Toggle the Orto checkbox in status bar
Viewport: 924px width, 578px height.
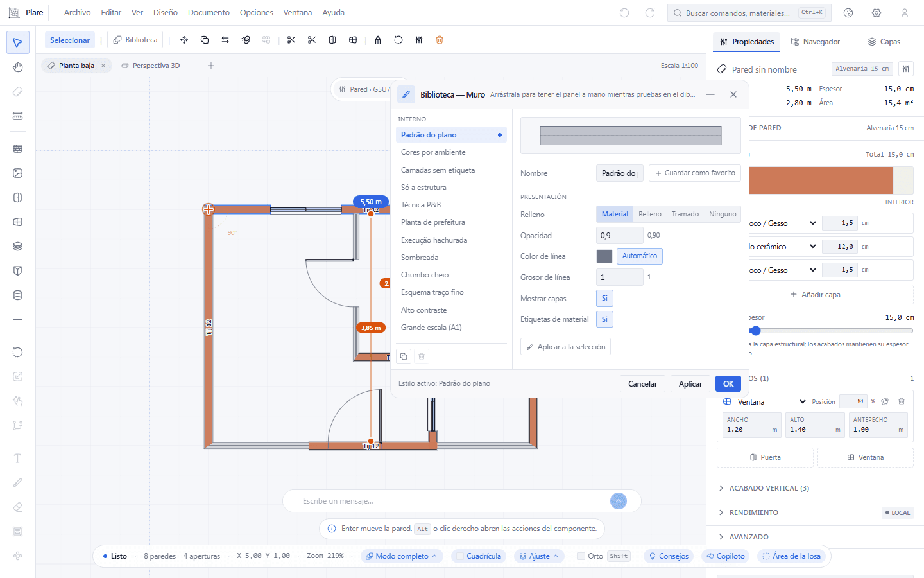point(581,556)
